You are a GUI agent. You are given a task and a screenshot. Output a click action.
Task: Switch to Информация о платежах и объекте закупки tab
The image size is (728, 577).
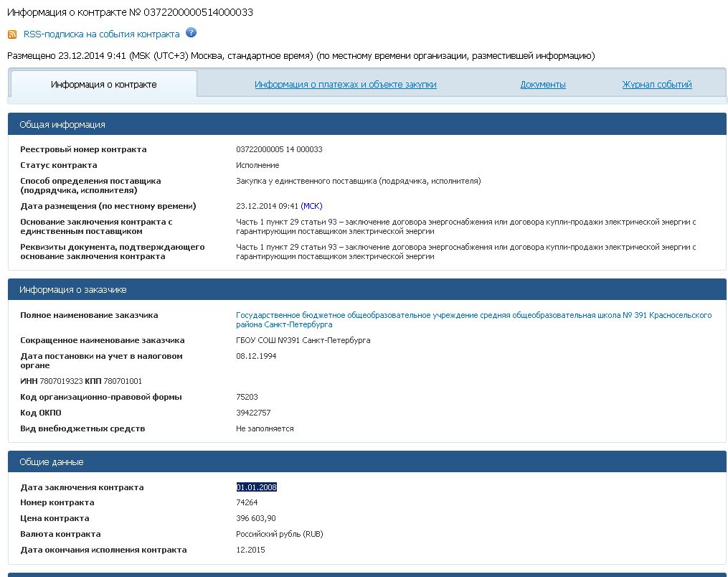click(346, 85)
